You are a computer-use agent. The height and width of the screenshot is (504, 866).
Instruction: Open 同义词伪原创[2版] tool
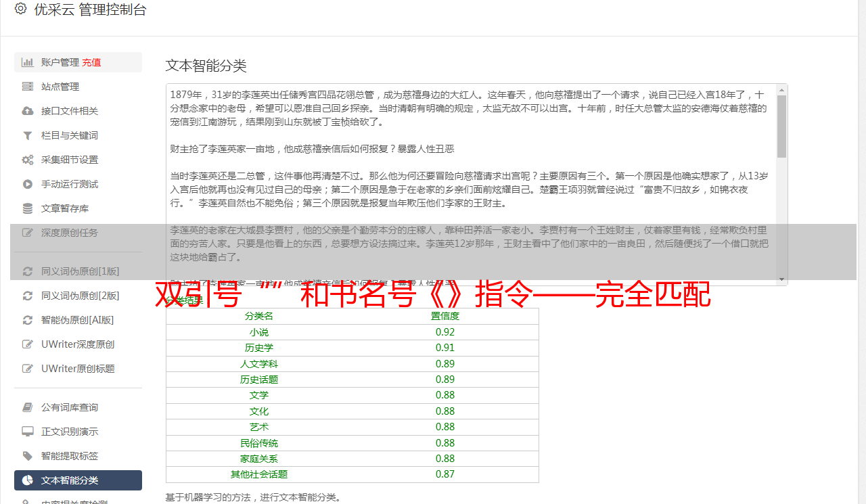78,296
